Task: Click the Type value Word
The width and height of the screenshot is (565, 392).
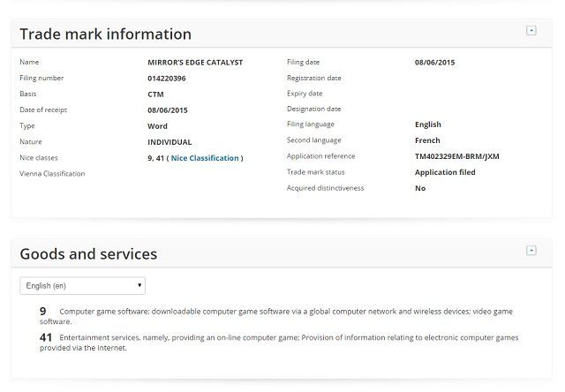Action: 157,126
